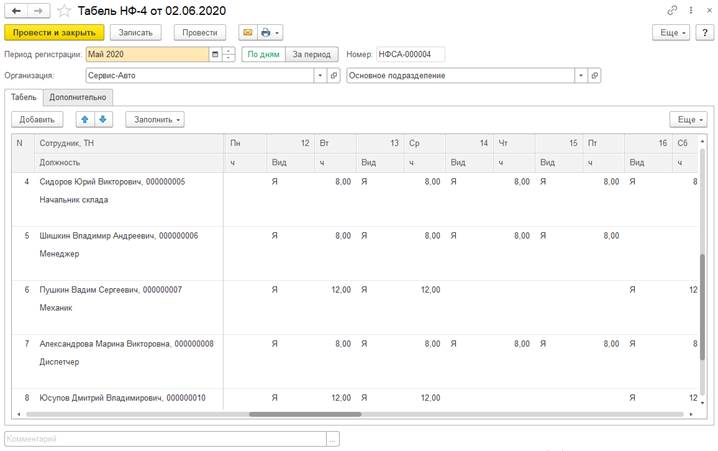This screenshot has height=451, width=718.
Task: Click the Добавить button
Action: click(37, 120)
